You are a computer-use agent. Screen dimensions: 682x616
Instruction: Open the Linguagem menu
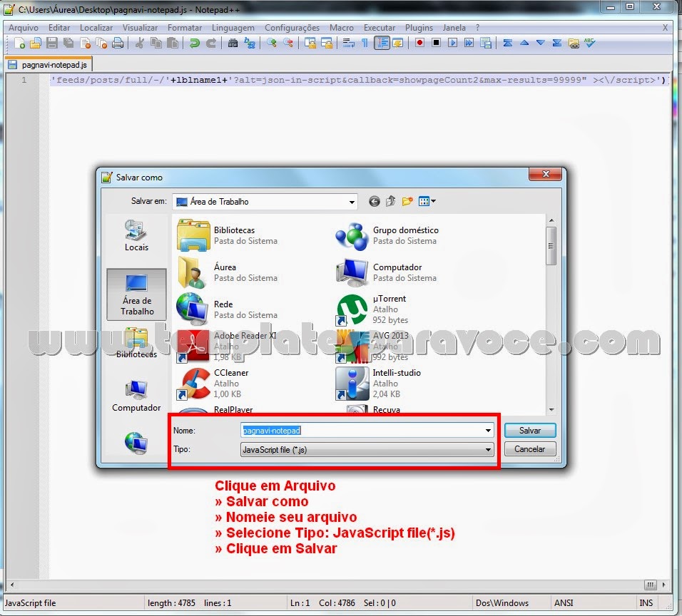click(x=233, y=27)
